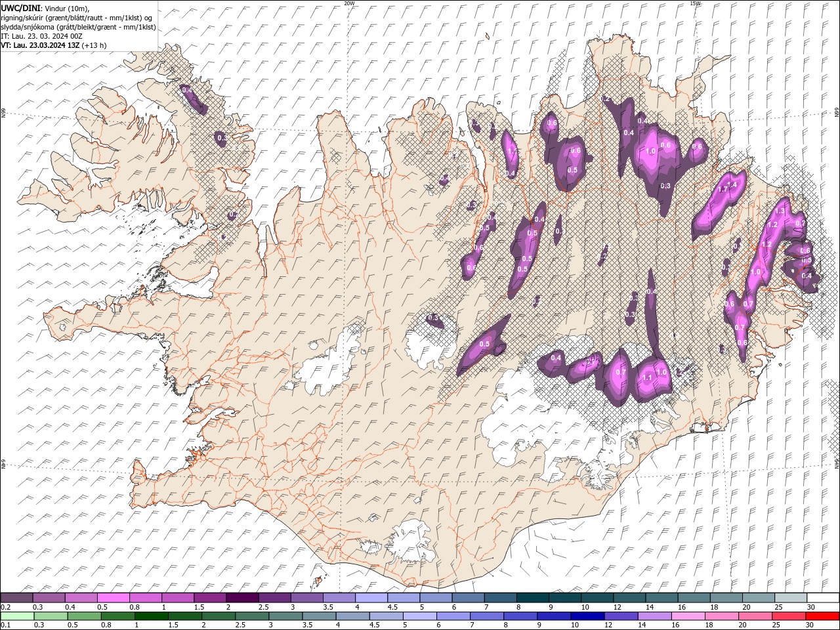Click snow legend swatch between 10 and 12
The image size is (840, 630).
[x=597, y=598]
